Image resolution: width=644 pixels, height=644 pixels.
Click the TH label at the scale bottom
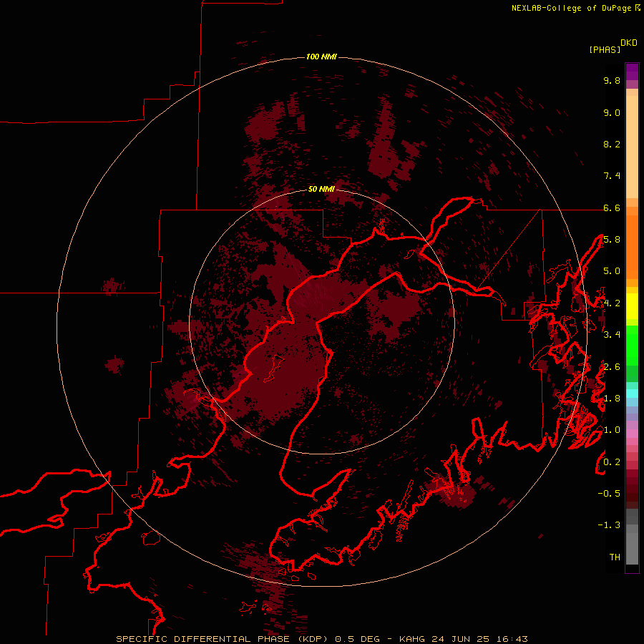[x=615, y=557]
